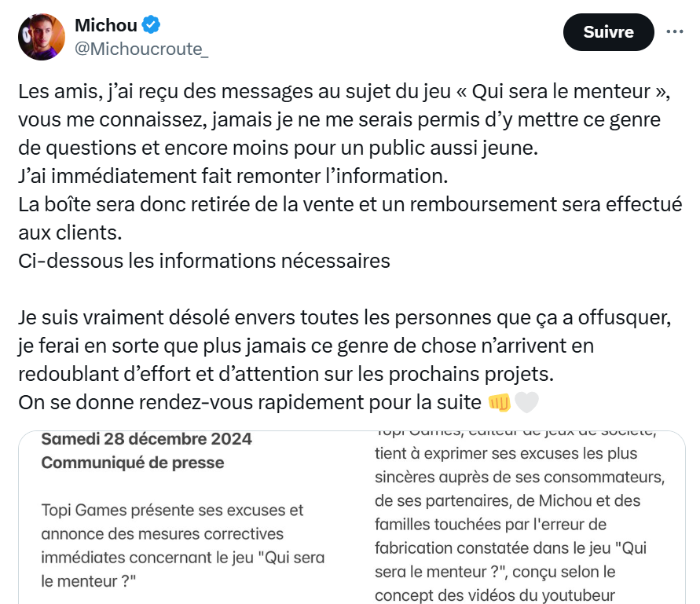
Task: Click the fist bump emoji
Action: [499, 403]
